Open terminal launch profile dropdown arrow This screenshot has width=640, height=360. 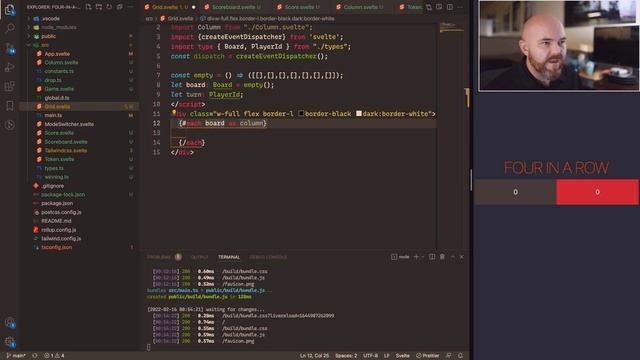coord(422,257)
